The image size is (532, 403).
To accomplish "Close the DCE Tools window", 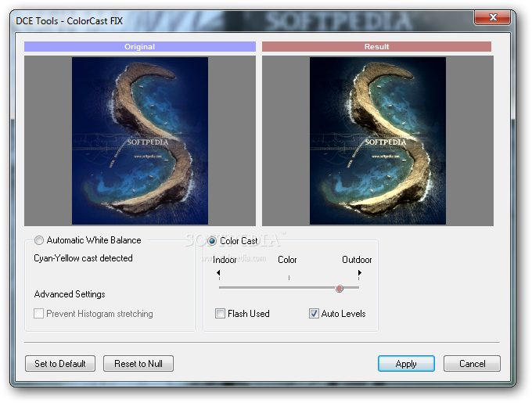I will click(493, 17).
